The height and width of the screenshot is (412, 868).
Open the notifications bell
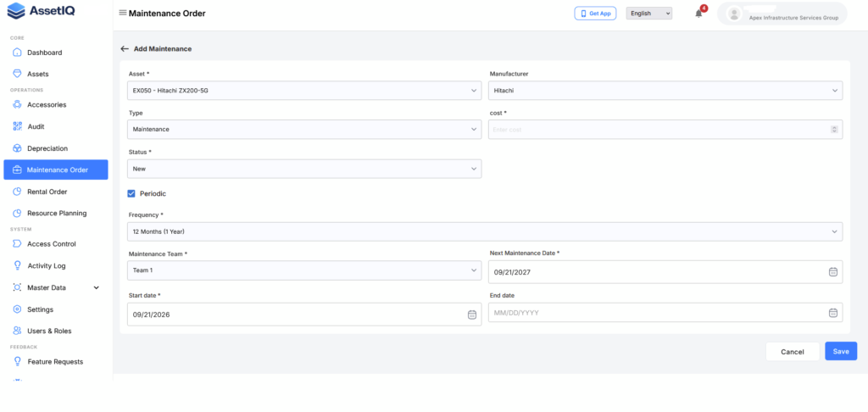click(698, 14)
